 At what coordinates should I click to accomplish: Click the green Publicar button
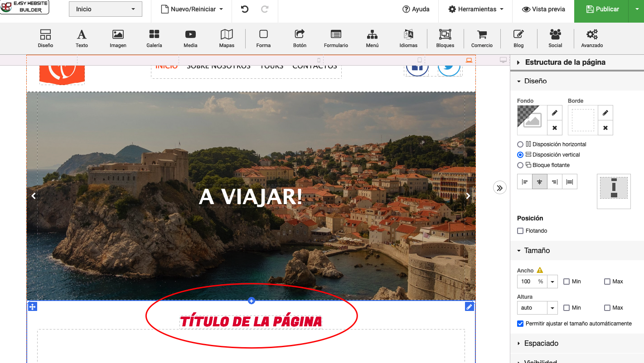pos(602,9)
